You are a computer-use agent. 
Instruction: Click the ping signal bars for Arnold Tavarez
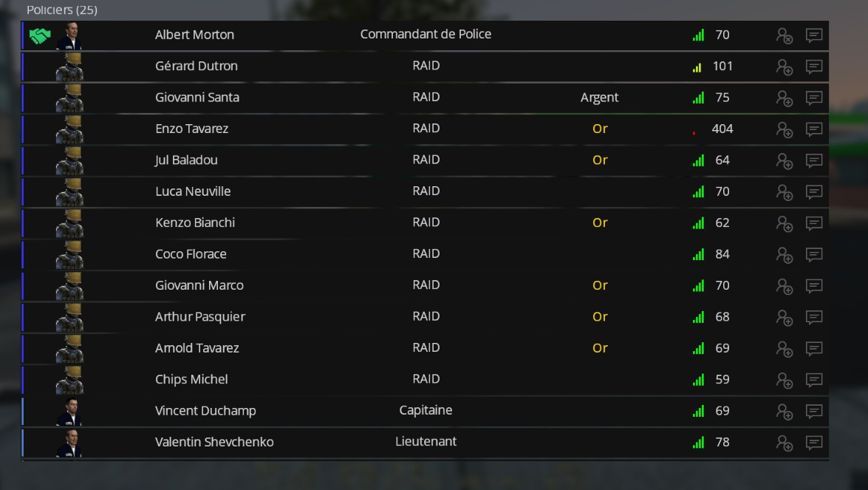699,348
